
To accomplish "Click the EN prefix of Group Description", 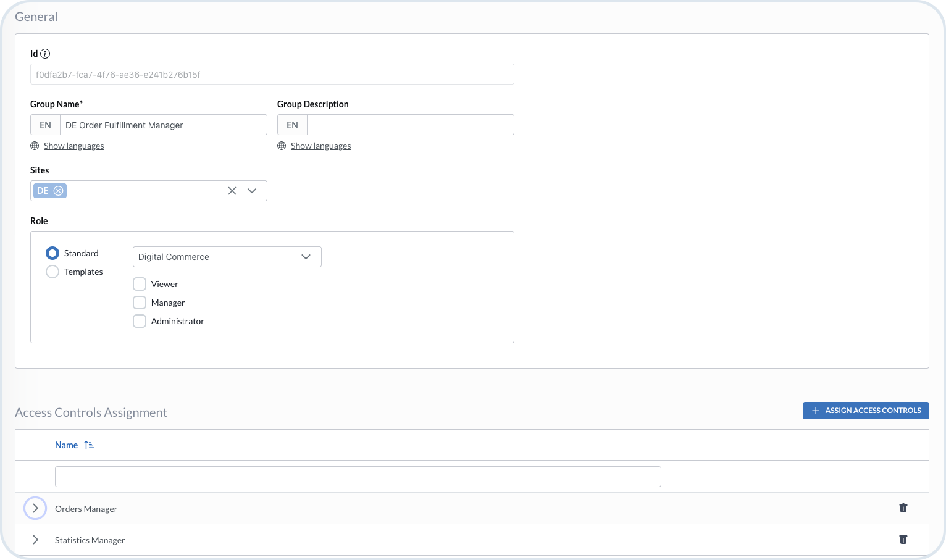I will coord(292,125).
